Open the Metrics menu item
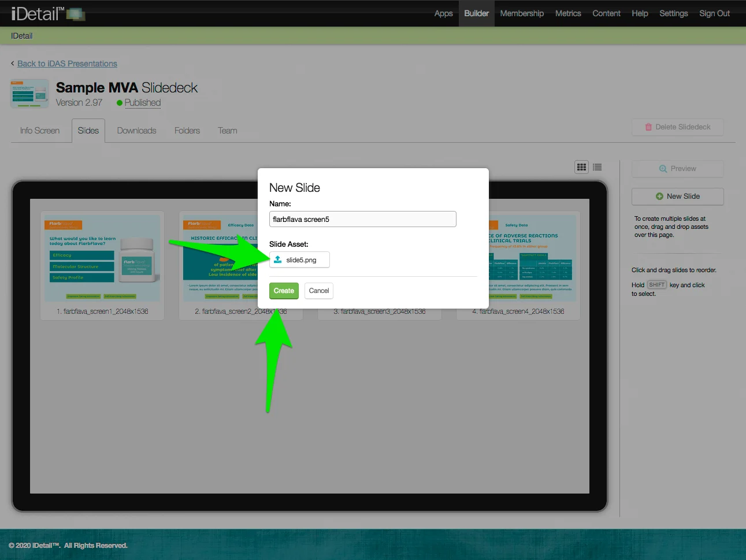The width and height of the screenshot is (746, 560). [568, 13]
